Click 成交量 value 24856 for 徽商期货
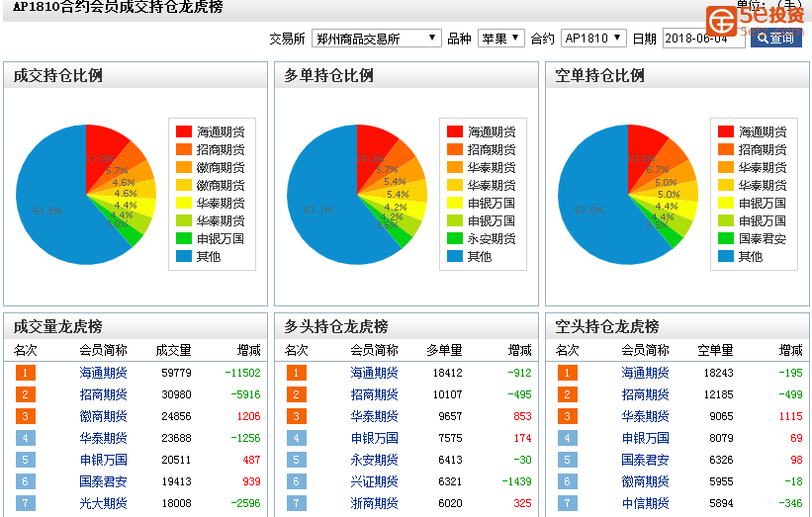The image size is (812, 517). click(176, 416)
